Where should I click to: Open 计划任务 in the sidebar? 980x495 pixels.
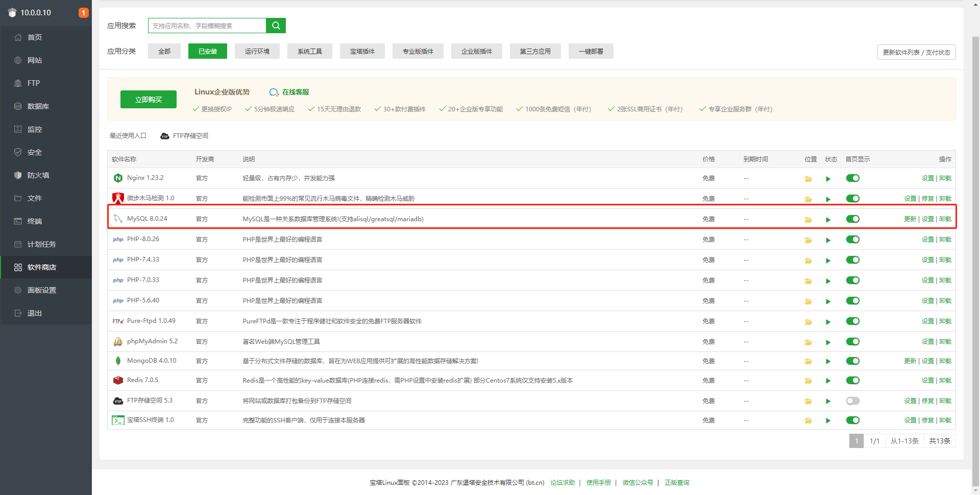46,244
